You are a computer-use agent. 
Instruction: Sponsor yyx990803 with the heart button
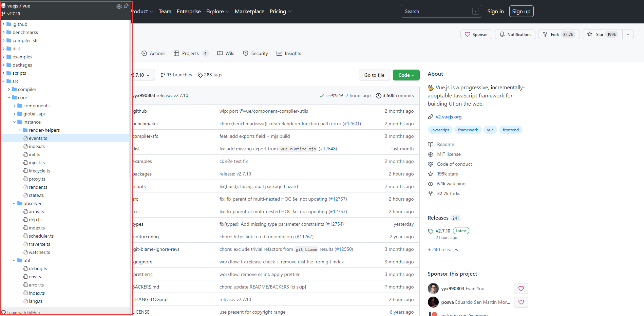(521, 289)
